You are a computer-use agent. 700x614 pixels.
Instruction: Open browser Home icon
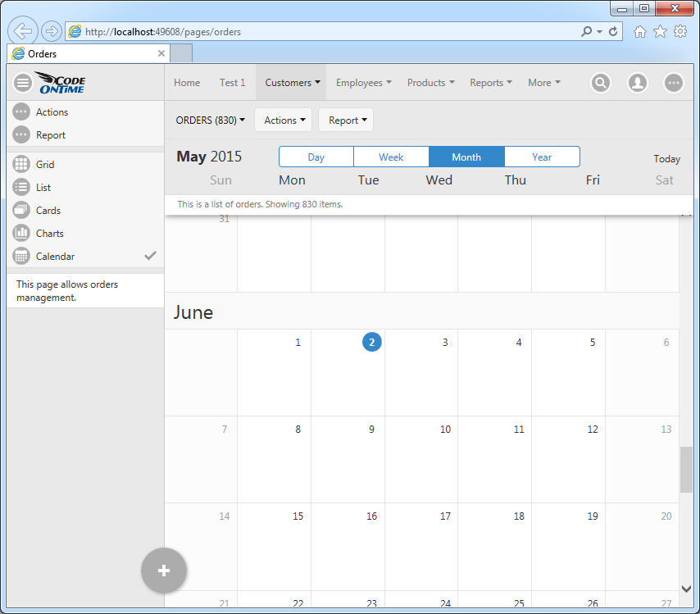[x=640, y=31]
